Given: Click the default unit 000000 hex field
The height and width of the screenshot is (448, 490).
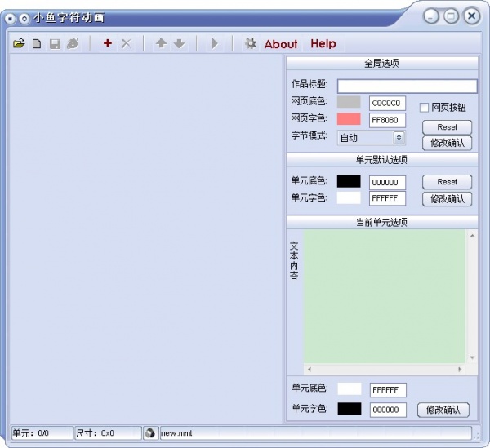Looking at the screenshot, I should (387, 183).
